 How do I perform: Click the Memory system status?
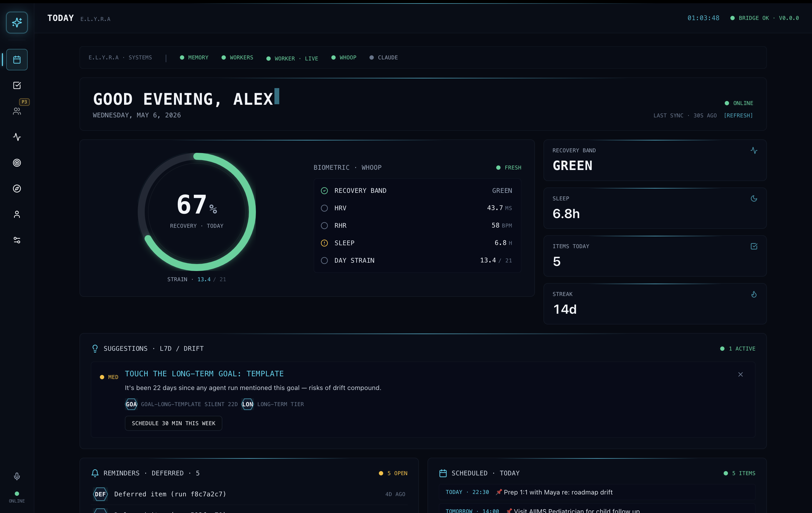click(x=194, y=57)
